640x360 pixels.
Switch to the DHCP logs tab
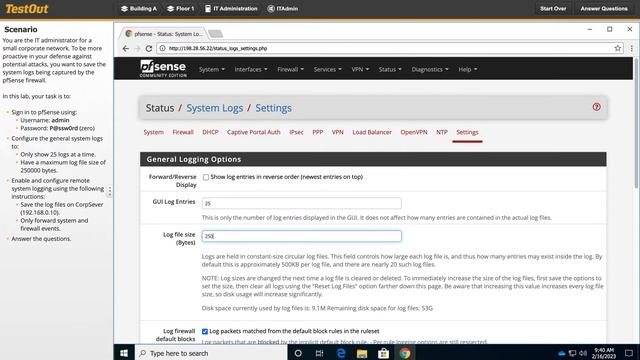(x=210, y=132)
